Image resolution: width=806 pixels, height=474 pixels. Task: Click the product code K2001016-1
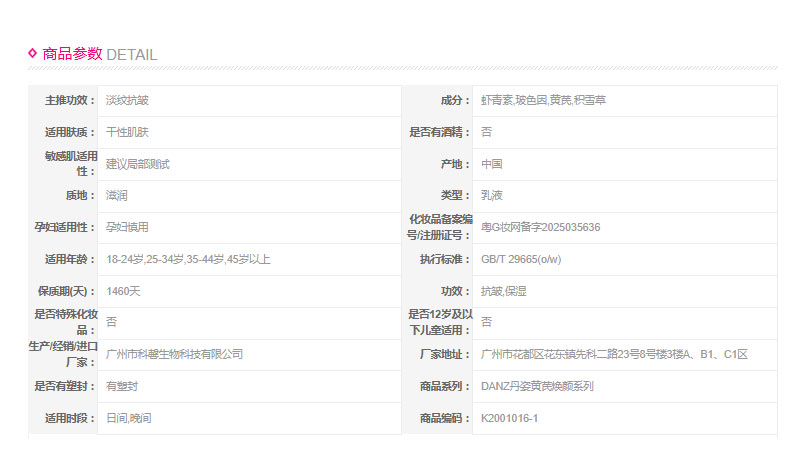pyautogui.click(x=509, y=418)
